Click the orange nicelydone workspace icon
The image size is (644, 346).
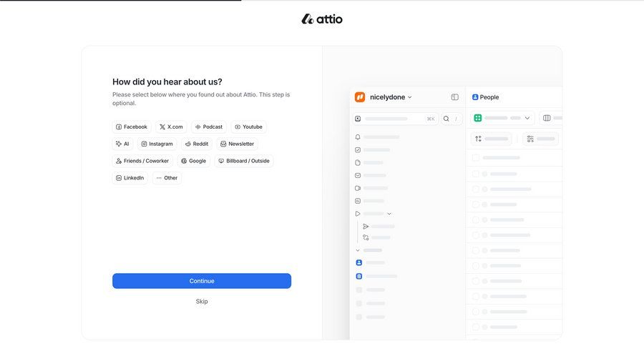coord(360,97)
